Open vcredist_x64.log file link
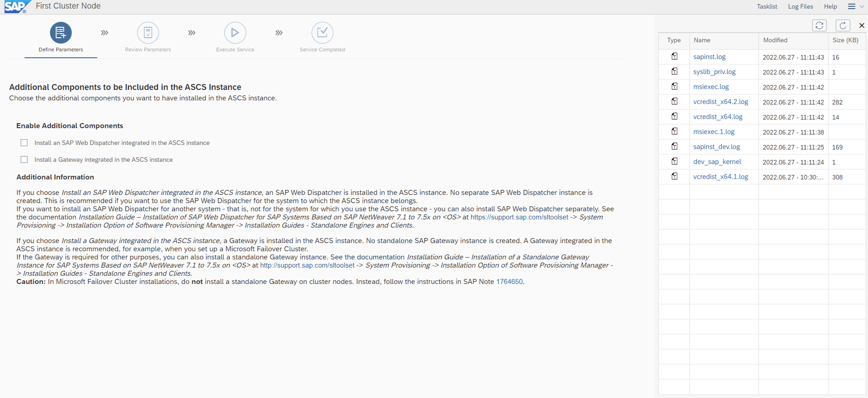868x398 pixels. tap(718, 117)
